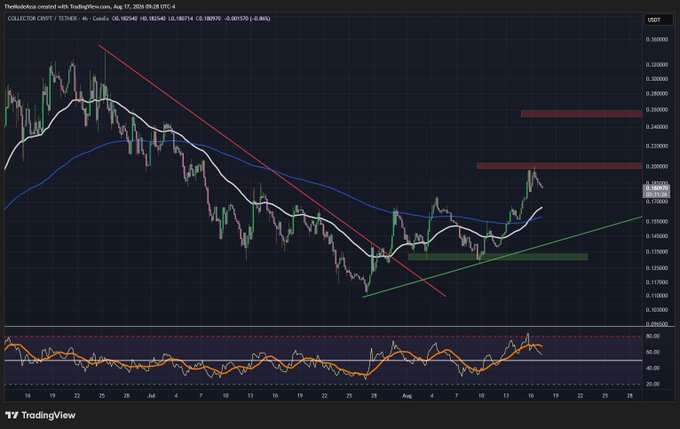This screenshot has width=680, height=429.
Task: Click the 0.170000 price axis label
Action: pyautogui.click(x=657, y=202)
